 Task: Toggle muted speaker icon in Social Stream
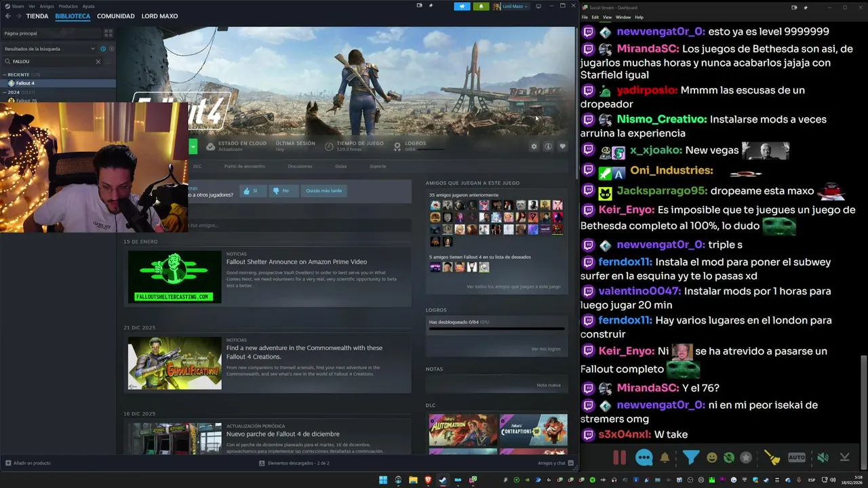823,457
